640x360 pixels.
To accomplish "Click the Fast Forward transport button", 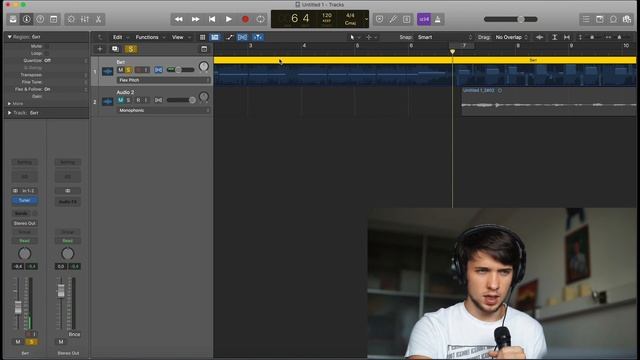I will point(196,19).
